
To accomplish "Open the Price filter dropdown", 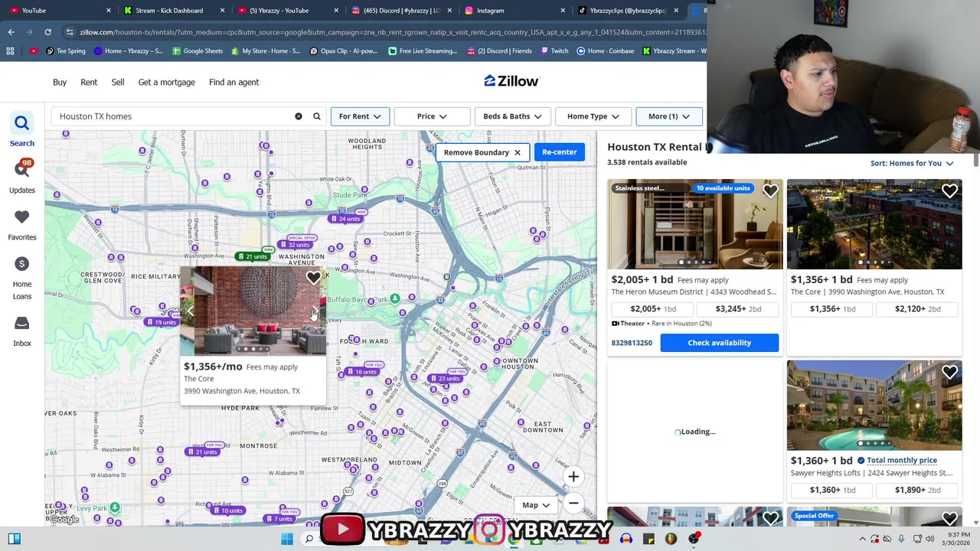I will (432, 116).
